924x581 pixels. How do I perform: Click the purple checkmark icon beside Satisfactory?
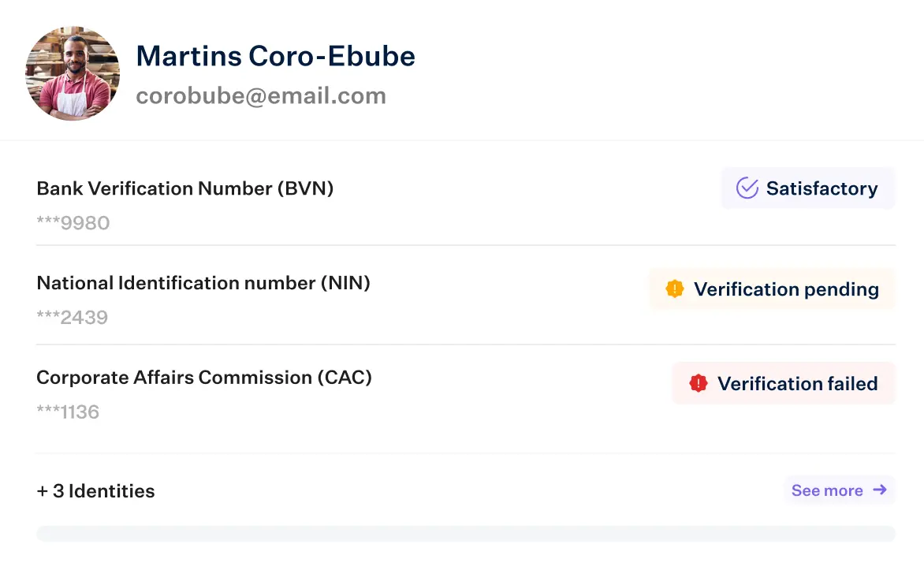[x=747, y=188]
